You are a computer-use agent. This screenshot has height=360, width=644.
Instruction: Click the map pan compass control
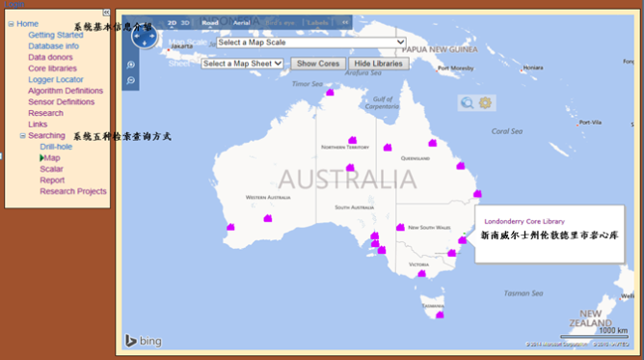(x=145, y=37)
